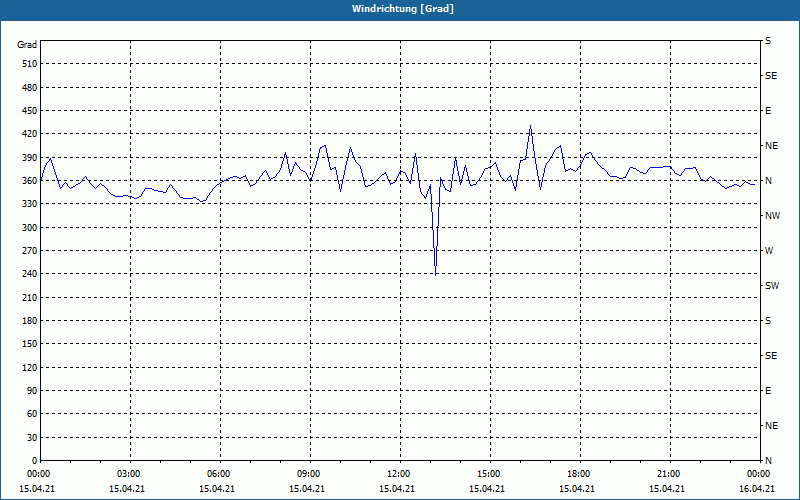The height and width of the screenshot is (500, 800).
Task: Select the W compass label
Action: click(x=769, y=251)
